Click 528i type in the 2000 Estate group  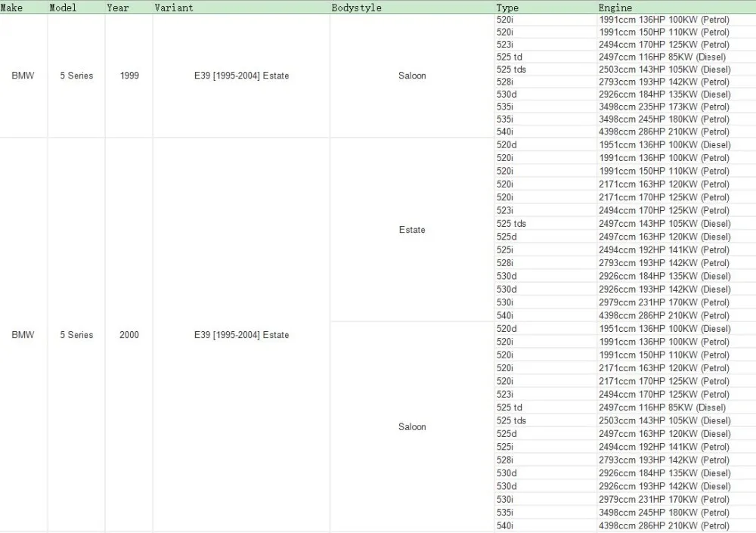click(x=505, y=263)
